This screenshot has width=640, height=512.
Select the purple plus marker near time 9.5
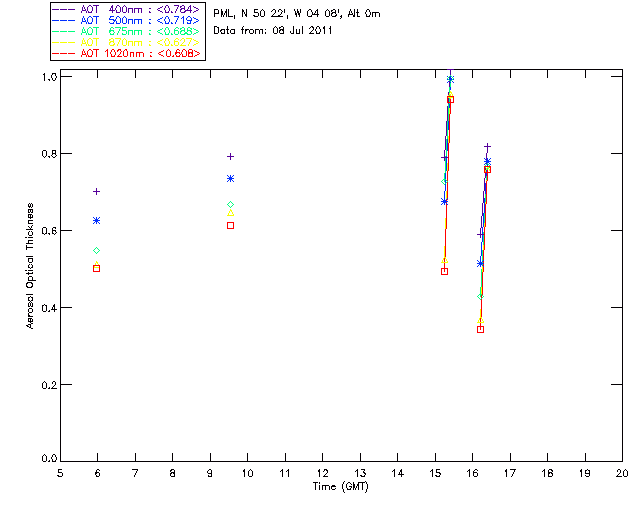click(x=230, y=156)
